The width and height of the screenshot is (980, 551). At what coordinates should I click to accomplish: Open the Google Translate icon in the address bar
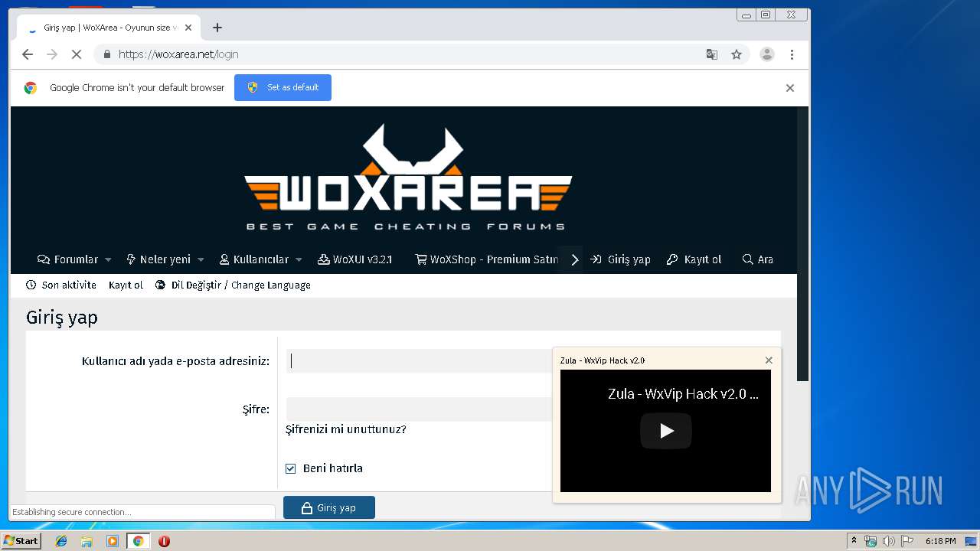coord(712,54)
